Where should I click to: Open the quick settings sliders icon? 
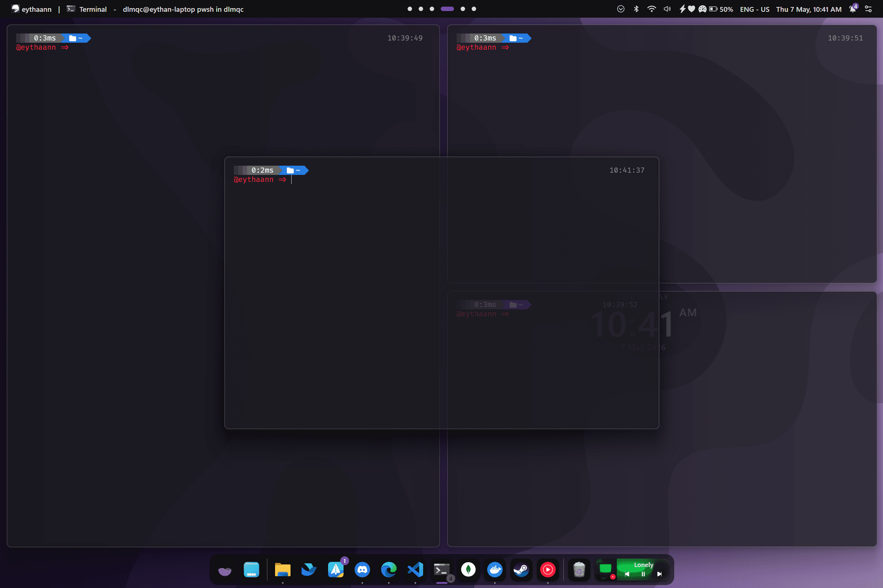point(868,9)
